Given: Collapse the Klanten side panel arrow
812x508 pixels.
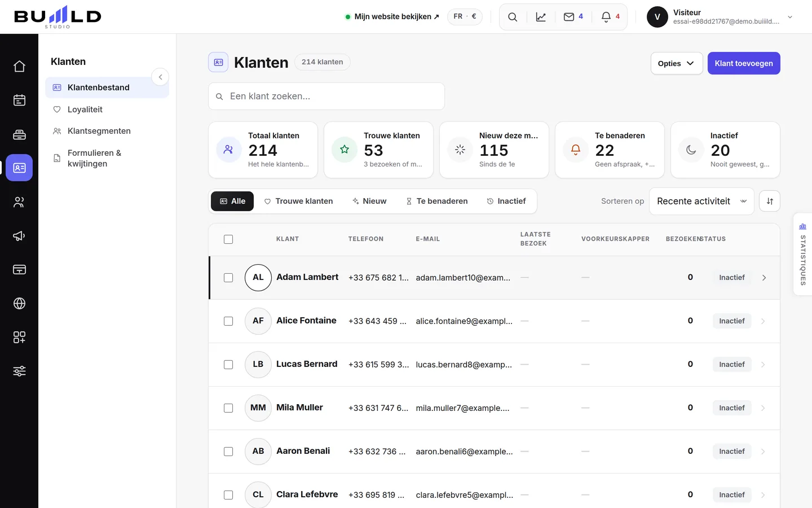Looking at the screenshot, I should pos(160,77).
